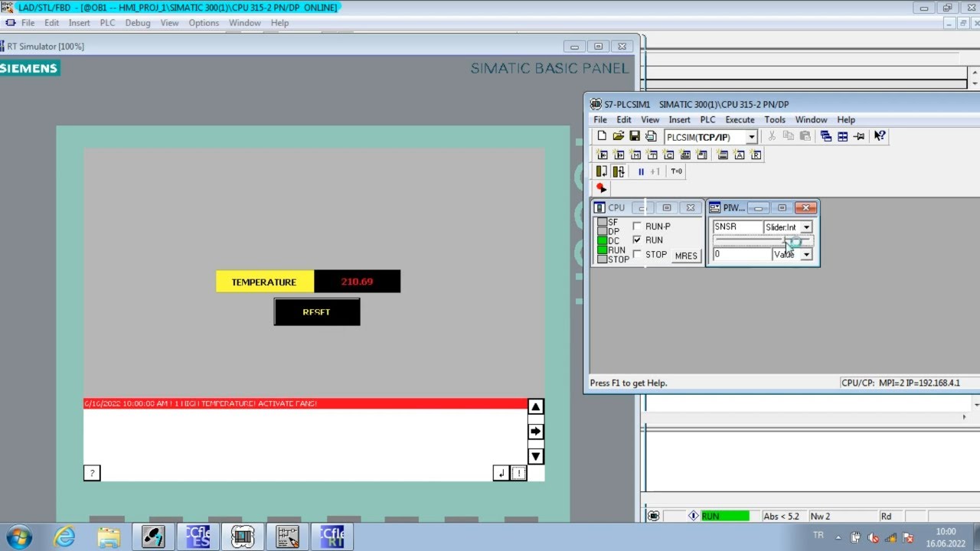
Task: Click the green RUN status in editor status bar
Action: click(725, 517)
